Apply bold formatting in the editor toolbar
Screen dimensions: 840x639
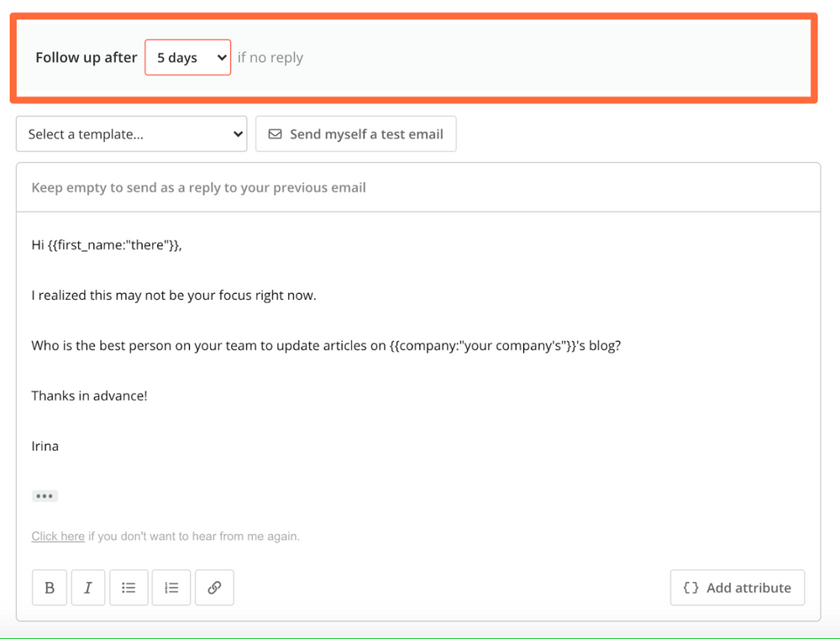click(49, 587)
